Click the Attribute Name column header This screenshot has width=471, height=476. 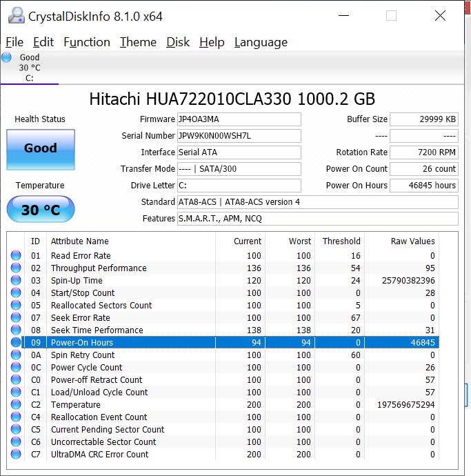[x=131, y=241]
